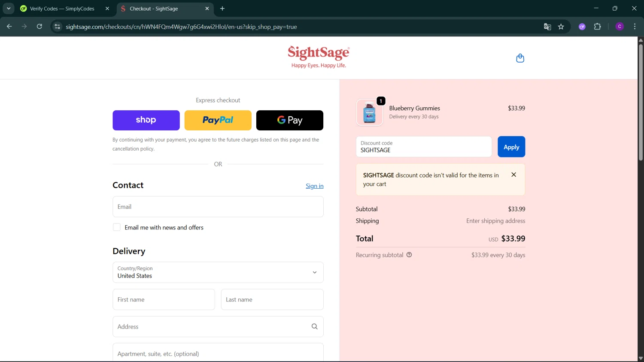Focus the Apartment, suite, etc. field
The image size is (644, 362).
(x=218, y=353)
